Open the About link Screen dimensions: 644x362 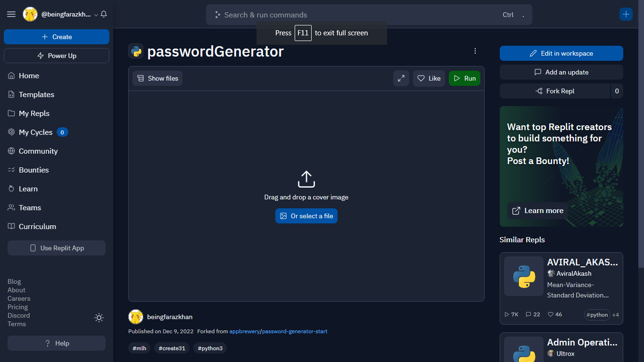pos(17,290)
